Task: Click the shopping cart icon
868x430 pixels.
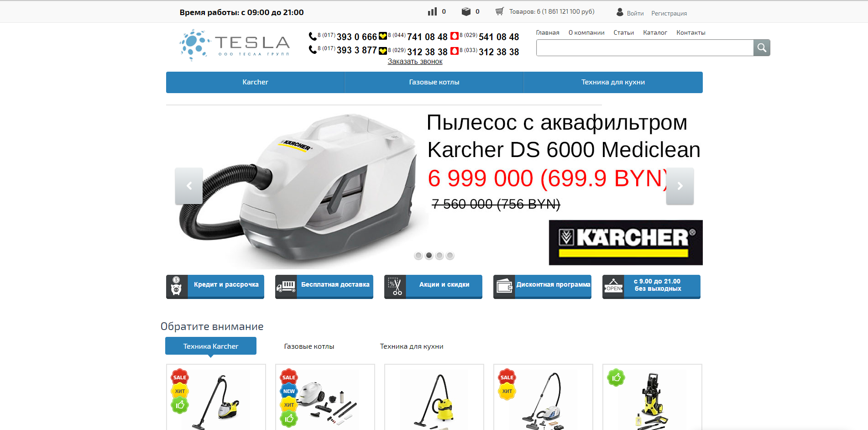Action: (500, 11)
